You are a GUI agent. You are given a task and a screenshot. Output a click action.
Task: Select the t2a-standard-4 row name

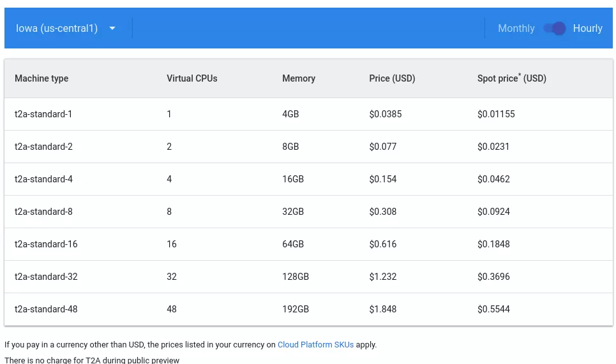coord(43,179)
